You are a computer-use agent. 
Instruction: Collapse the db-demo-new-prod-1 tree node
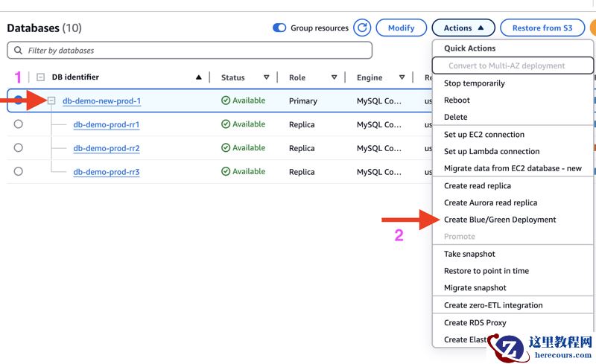pyautogui.click(x=51, y=100)
